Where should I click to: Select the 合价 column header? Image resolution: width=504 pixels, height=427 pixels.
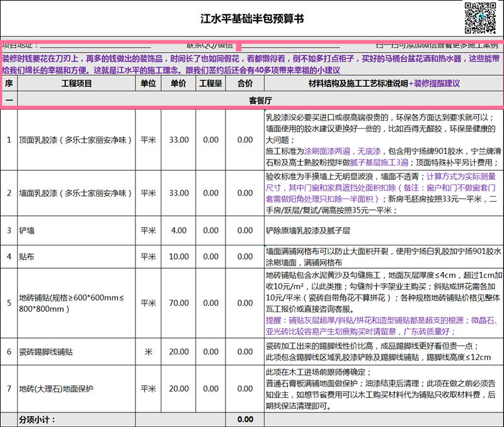point(245,84)
